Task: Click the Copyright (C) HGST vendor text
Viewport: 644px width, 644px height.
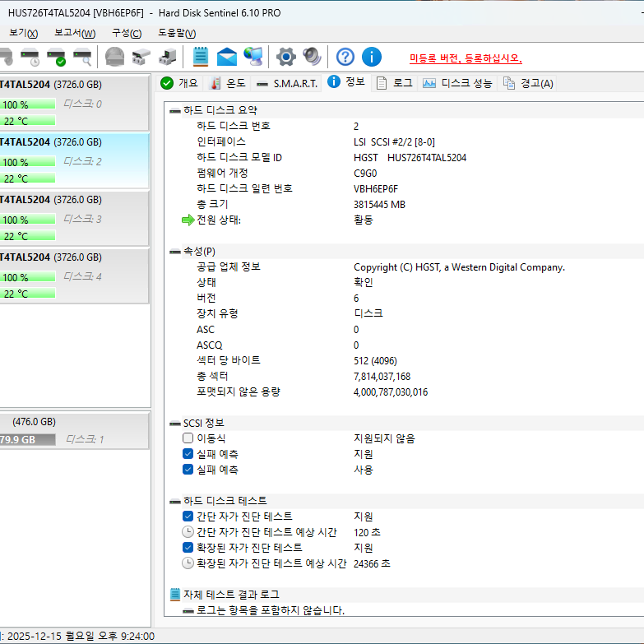Action: tap(459, 267)
